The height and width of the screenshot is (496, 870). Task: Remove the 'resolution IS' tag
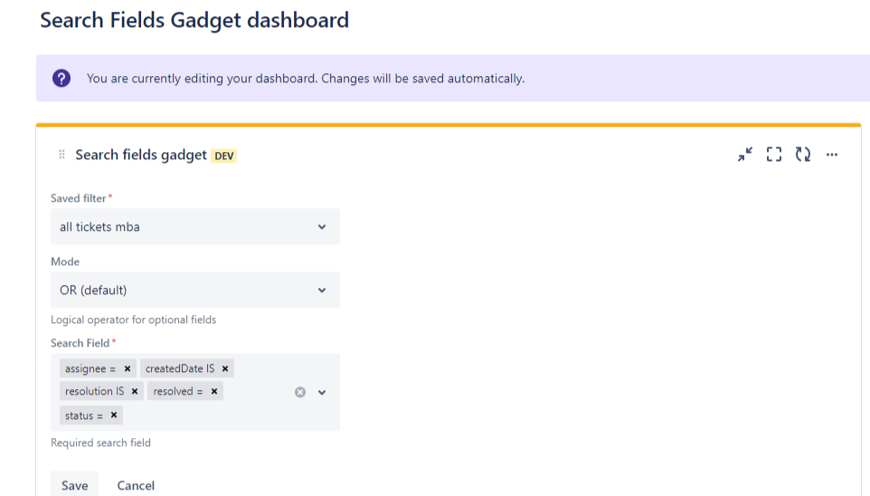pyautogui.click(x=135, y=391)
